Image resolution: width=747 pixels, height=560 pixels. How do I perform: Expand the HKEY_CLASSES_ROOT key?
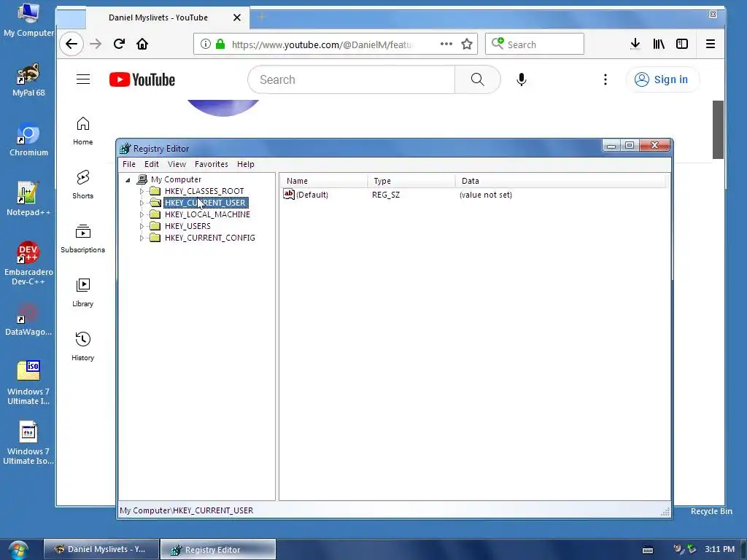tap(142, 192)
